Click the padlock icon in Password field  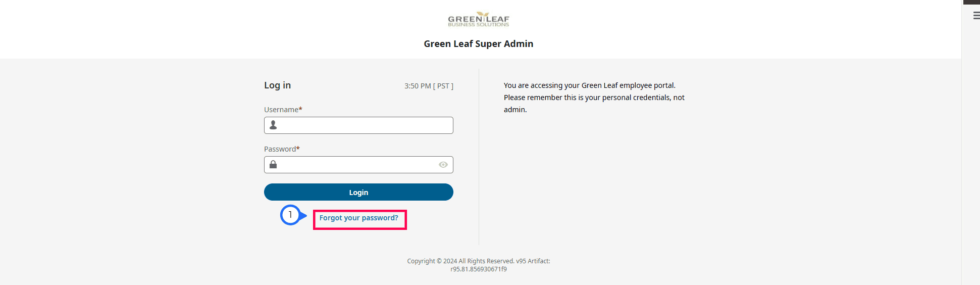coord(273,164)
